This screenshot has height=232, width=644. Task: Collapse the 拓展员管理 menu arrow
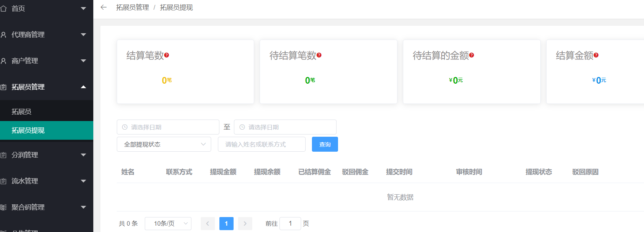[x=84, y=87]
